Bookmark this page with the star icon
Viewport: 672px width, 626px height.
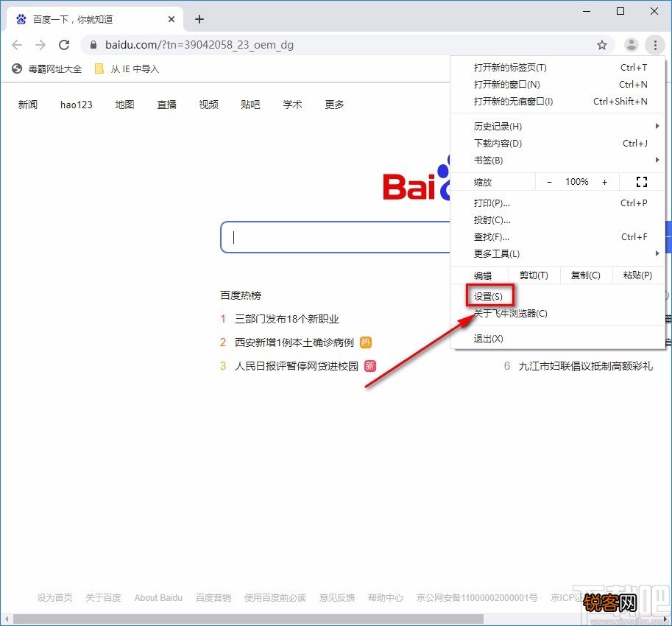pyautogui.click(x=602, y=45)
